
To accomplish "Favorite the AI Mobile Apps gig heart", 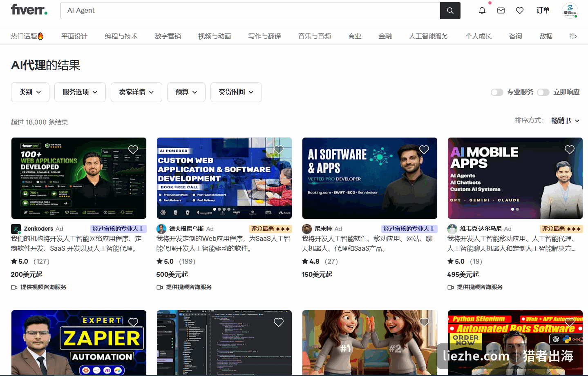I will click(570, 150).
